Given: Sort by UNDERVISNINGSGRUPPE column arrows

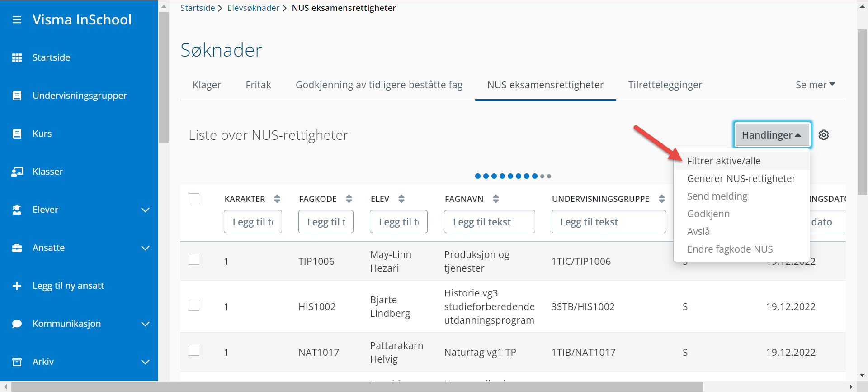Looking at the screenshot, I should point(662,199).
